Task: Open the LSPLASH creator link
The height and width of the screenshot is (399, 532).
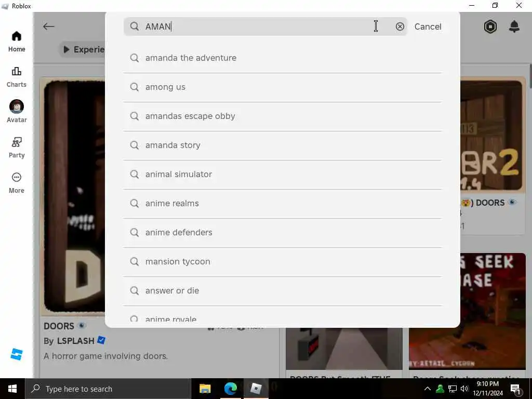Action: tap(75, 341)
